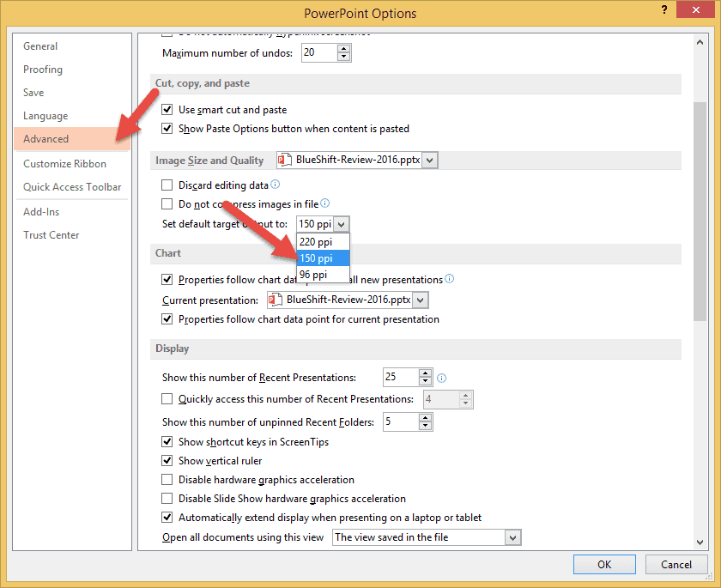
Task: Click the Help question mark in title bar
Action: pyautogui.click(x=664, y=12)
